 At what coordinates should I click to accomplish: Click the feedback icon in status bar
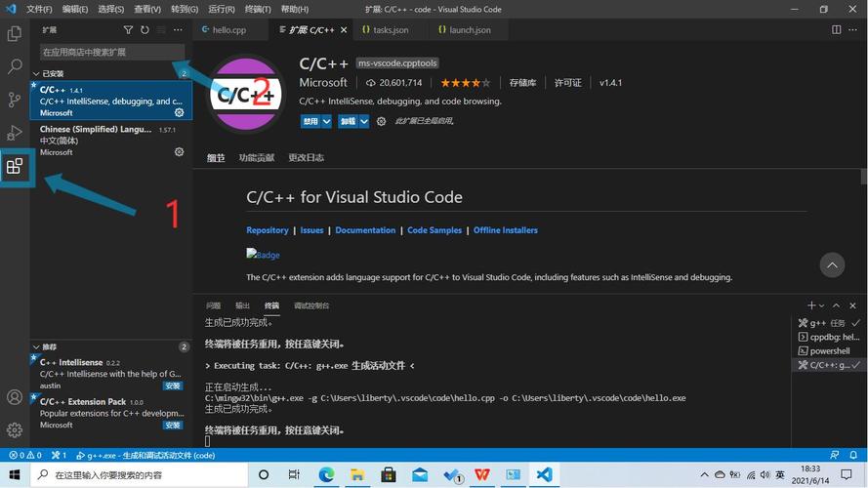(834, 455)
